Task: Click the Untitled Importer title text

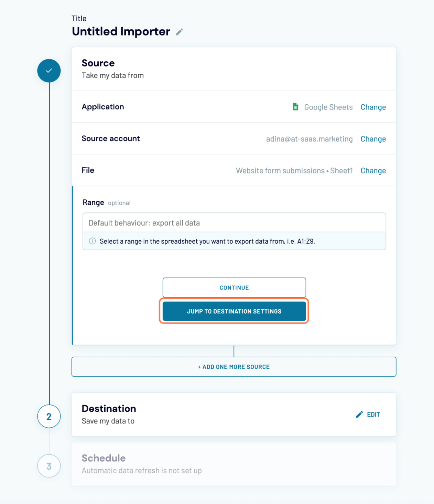Action: [121, 32]
